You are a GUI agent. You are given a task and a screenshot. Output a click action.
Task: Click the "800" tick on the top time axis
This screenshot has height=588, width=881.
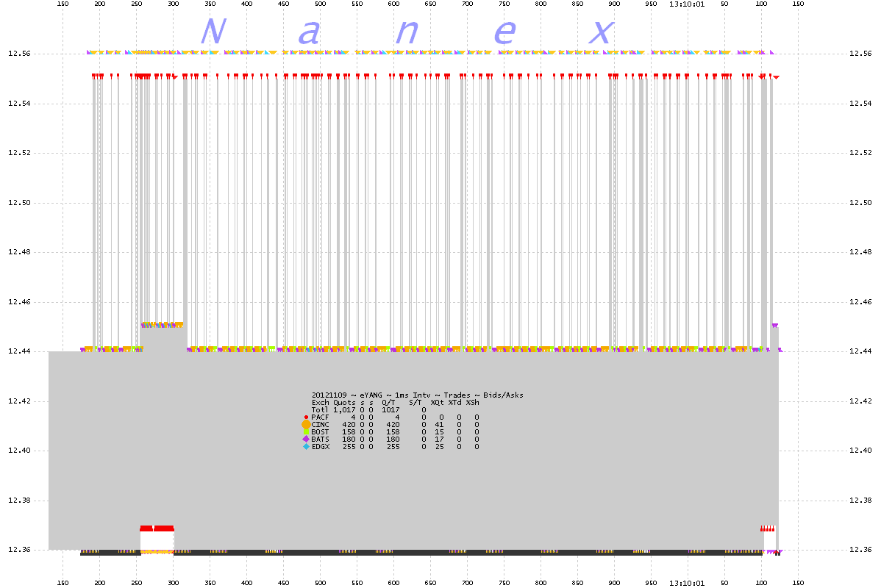click(x=541, y=4)
